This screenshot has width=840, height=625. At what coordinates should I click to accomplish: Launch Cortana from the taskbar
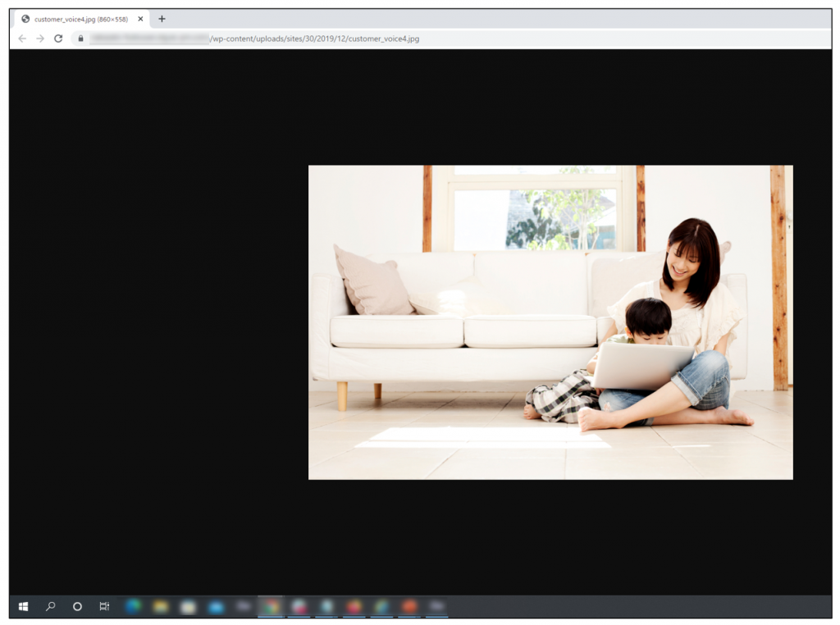77,607
